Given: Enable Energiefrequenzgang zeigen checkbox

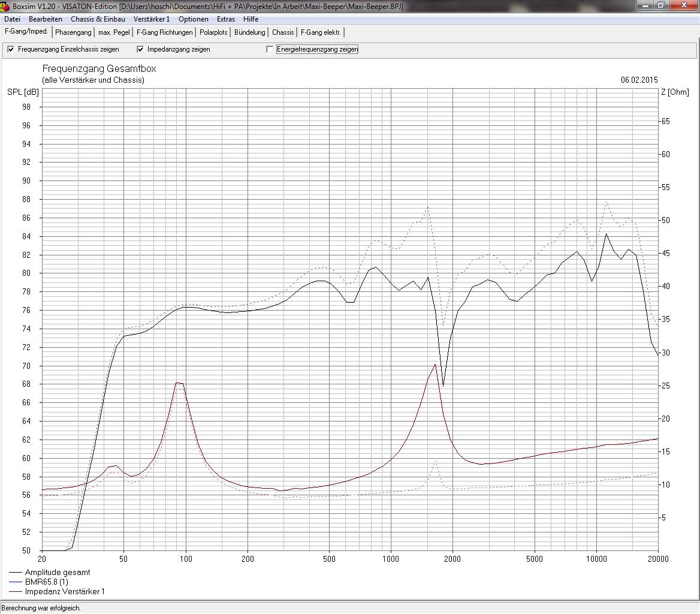Looking at the screenshot, I should (270, 49).
